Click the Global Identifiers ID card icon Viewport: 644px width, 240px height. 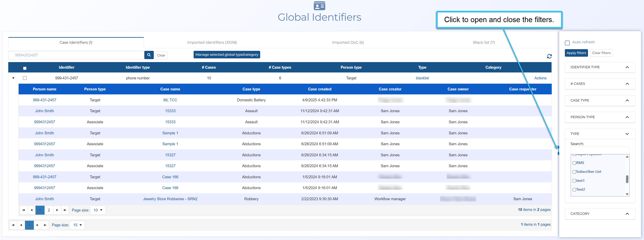coord(319,6)
